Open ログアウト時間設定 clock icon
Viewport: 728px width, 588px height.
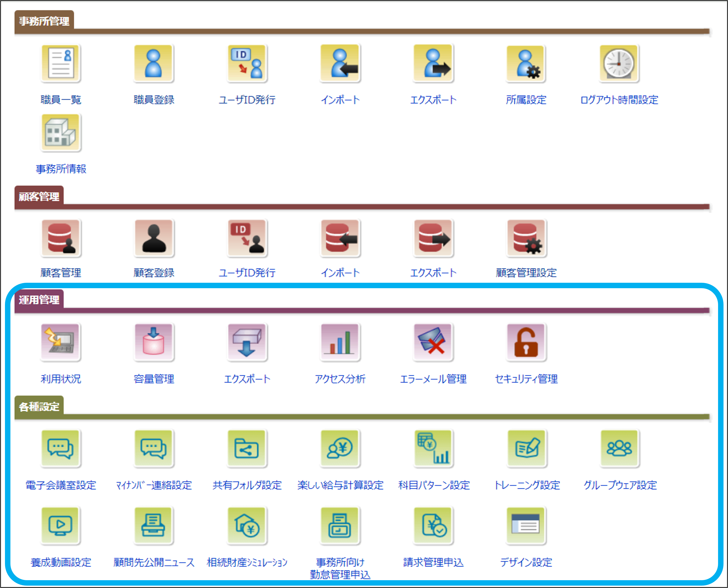[x=619, y=63]
